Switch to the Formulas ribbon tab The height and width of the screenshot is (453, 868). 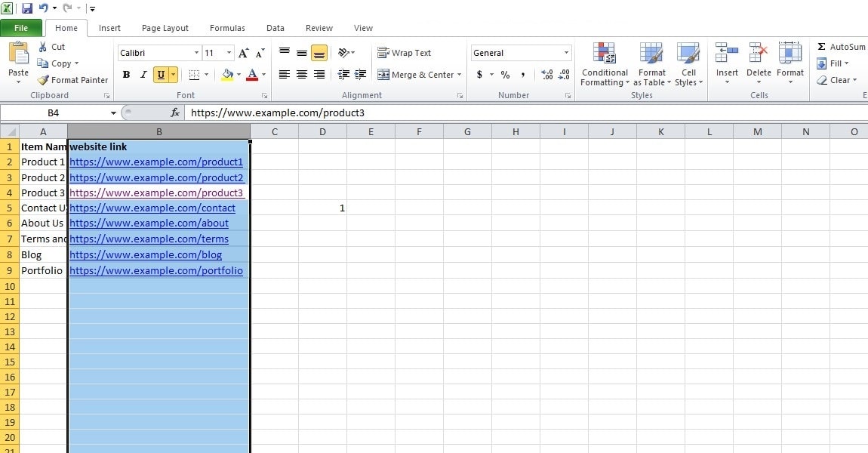click(226, 28)
